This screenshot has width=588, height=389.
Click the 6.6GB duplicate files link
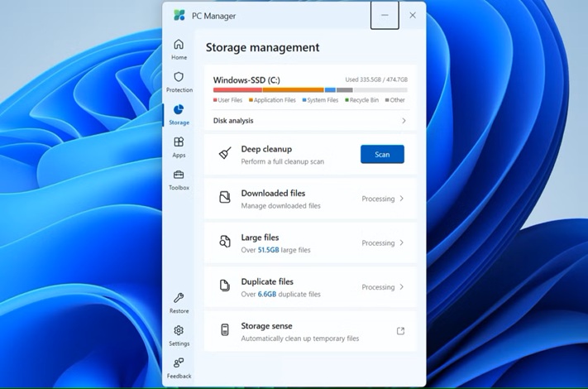266,294
